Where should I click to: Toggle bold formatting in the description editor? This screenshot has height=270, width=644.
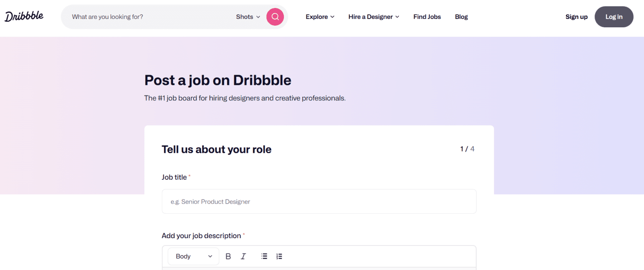click(228, 256)
